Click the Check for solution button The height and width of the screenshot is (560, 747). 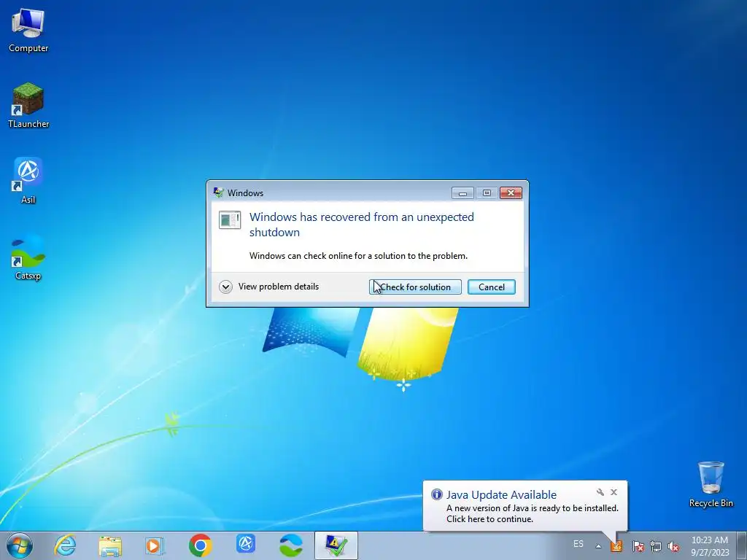coord(415,287)
